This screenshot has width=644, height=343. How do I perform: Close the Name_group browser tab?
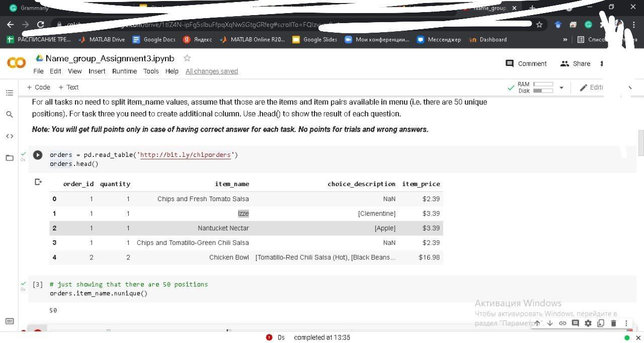(514, 8)
